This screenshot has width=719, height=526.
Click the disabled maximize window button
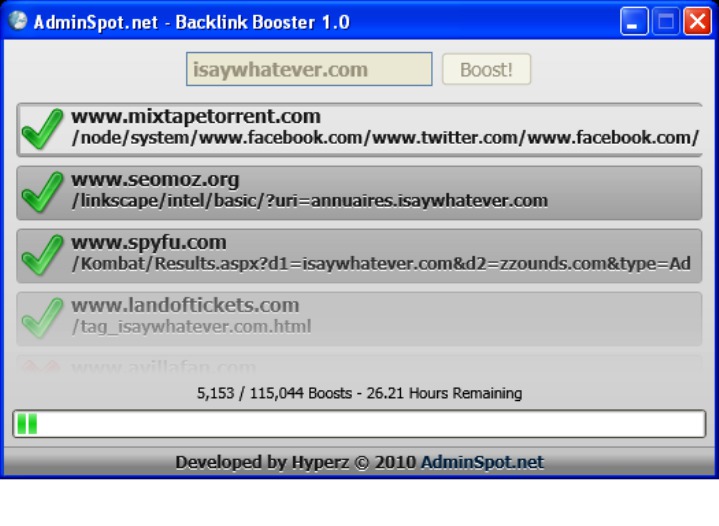click(x=666, y=21)
